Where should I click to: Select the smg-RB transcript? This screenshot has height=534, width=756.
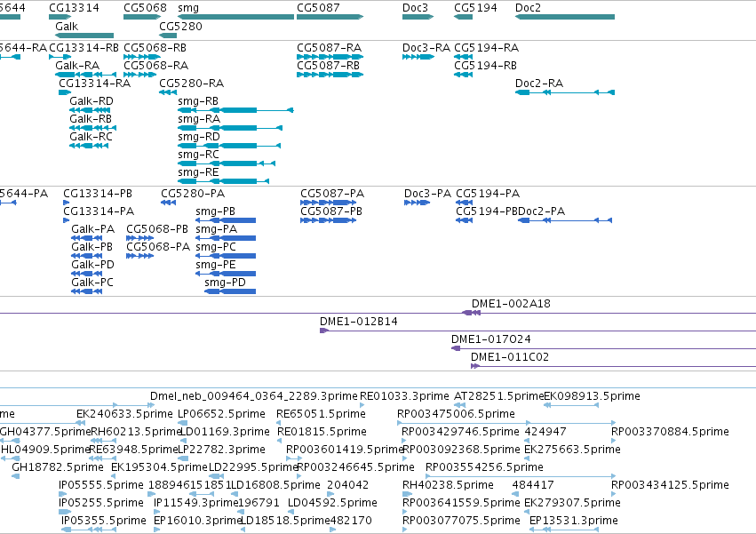point(235,110)
